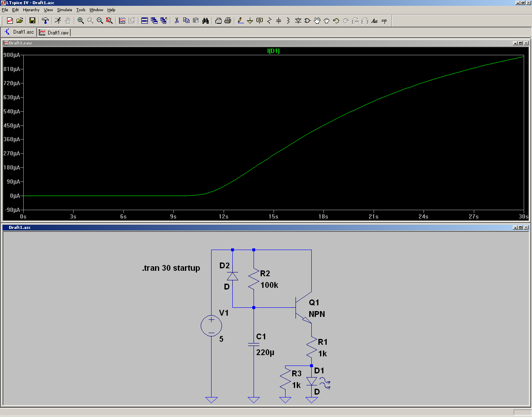Select the Diode component tool
532x417 pixels.
pyautogui.click(x=298, y=20)
